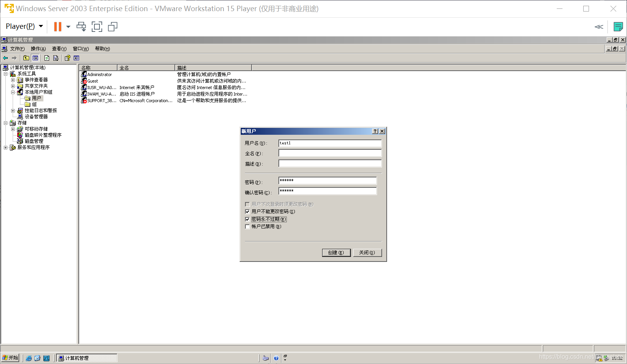
Task: Click the VMware double chevron collapse icon
Action: coord(599,26)
